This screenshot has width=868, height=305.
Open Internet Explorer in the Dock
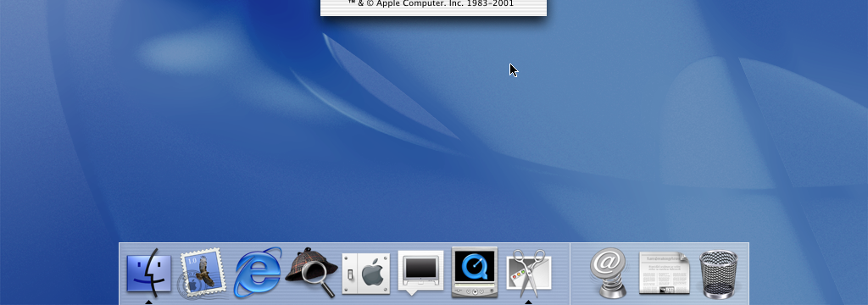pyautogui.click(x=258, y=272)
